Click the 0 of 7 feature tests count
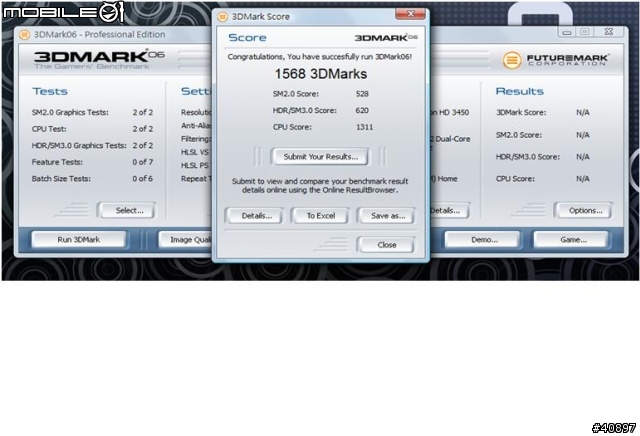Screen dimensions: 640x436 (142, 162)
